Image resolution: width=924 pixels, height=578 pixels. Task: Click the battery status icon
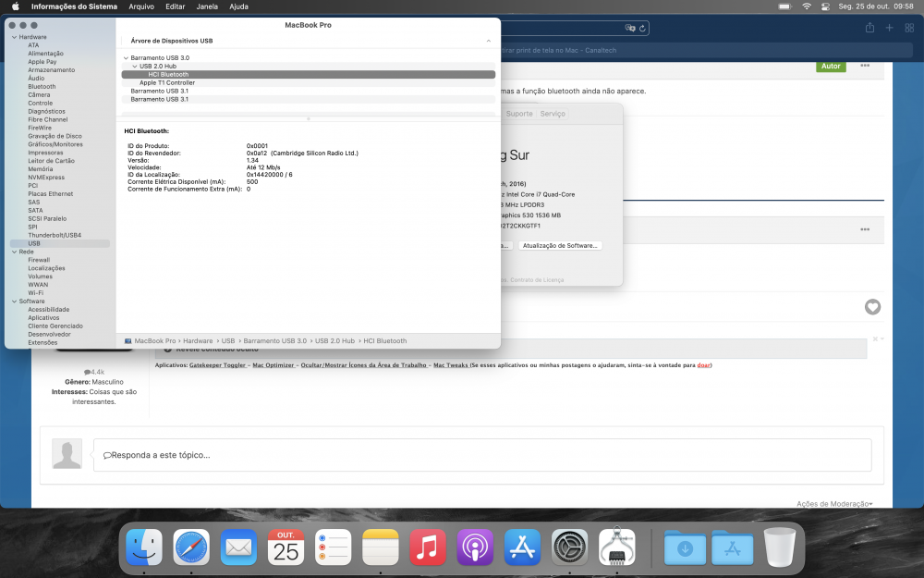pos(784,6)
